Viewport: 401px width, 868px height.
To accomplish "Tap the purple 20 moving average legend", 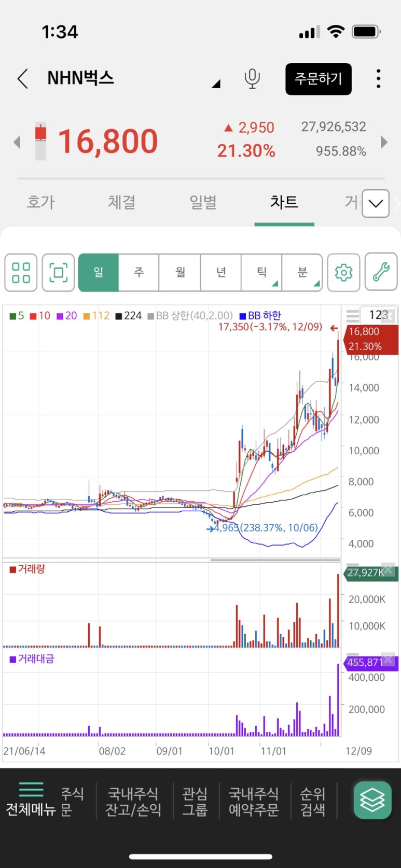I will click(67, 316).
